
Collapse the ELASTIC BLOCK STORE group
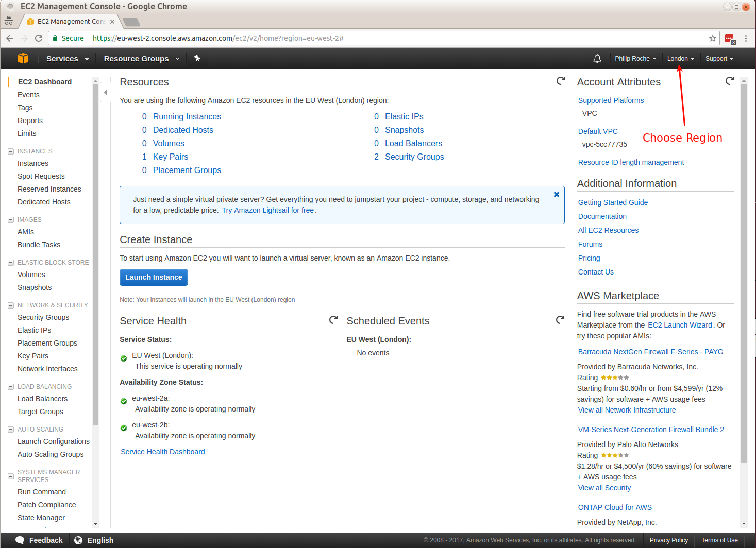click(x=11, y=263)
